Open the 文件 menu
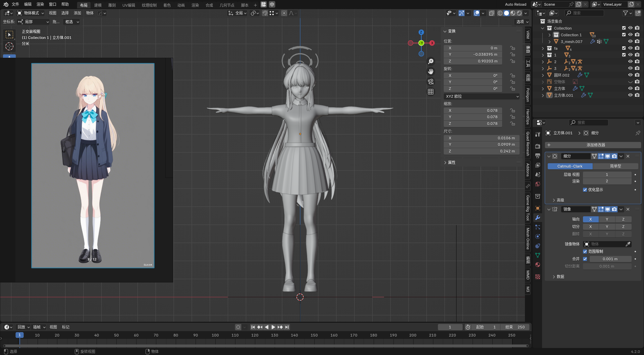Image resolution: width=644 pixels, height=355 pixels. pyautogui.click(x=15, y=4)
